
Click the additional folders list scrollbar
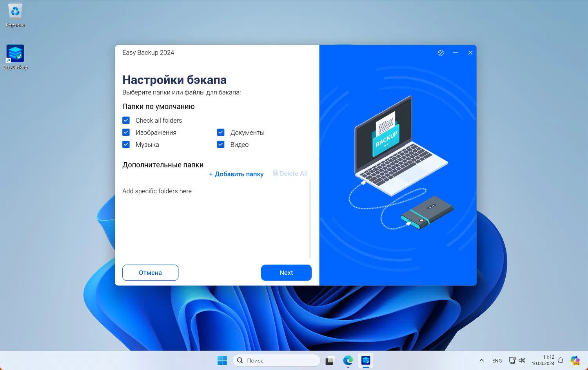(310, 219)
